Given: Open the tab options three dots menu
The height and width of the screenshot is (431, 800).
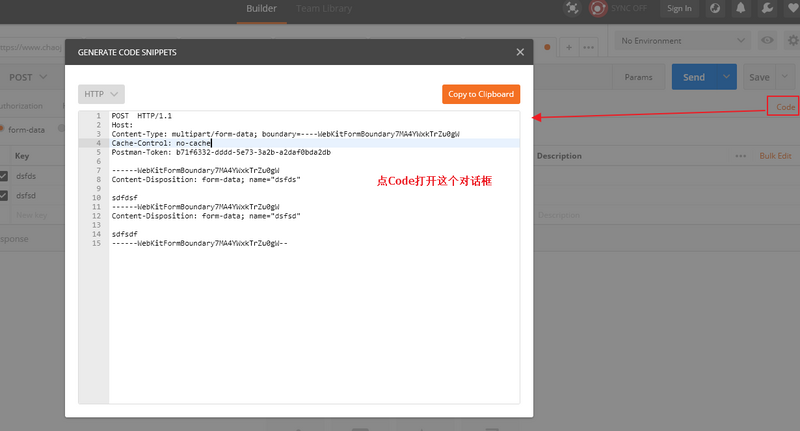Looking at the screenshot, I should [x=588, y=47].
